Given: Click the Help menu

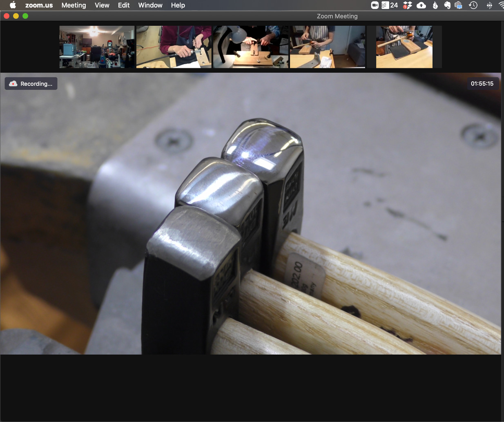Looking at the screenshot, I should coord(178,5).
